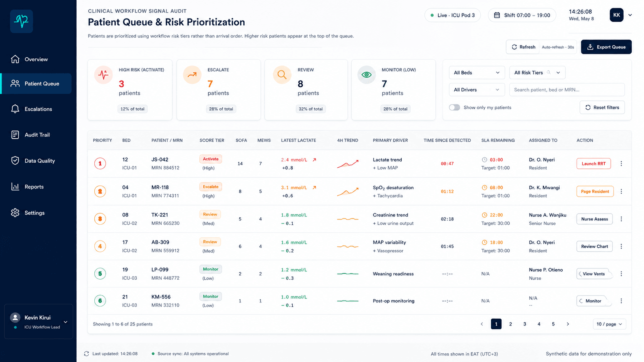Click the Nurse Assess button

tap(594, 219)
